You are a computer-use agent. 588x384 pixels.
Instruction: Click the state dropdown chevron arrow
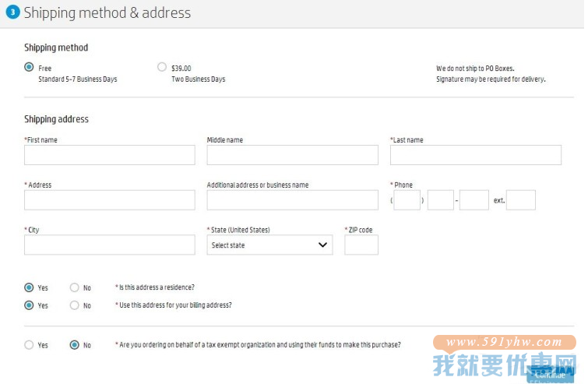click(x=322, y=245)
